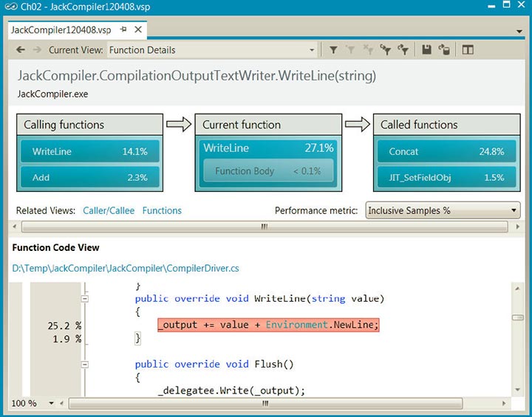
Task: Collapse the Flush method code block
Action: [85, 364]
